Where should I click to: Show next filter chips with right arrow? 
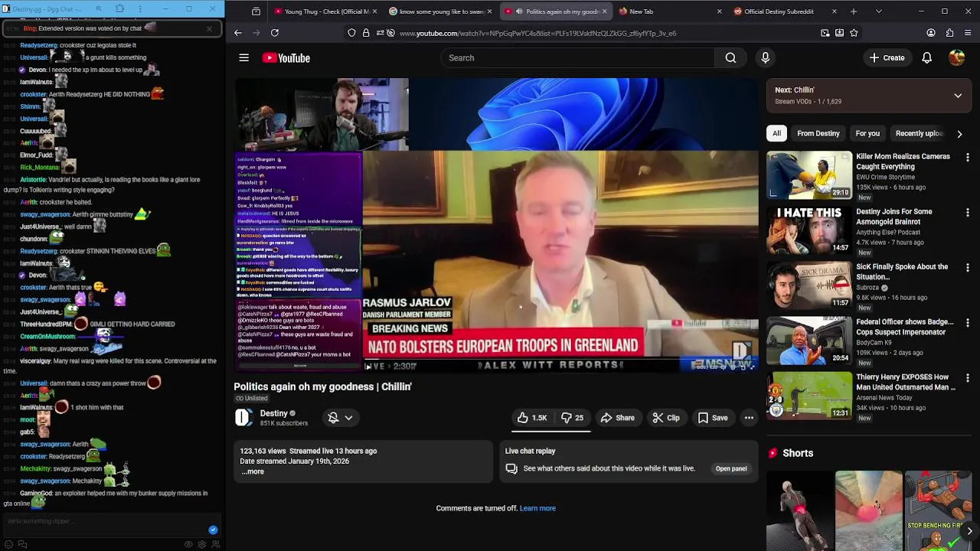coord(959,134)
